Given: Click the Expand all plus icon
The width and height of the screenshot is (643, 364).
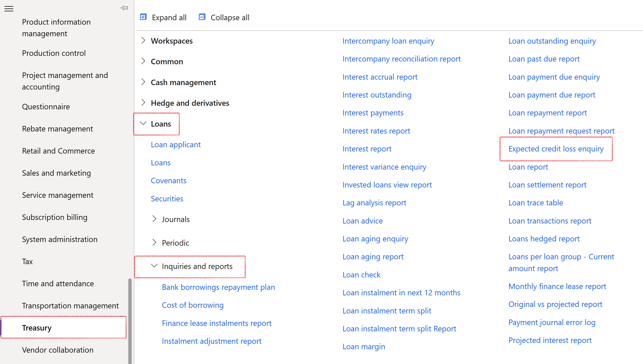Looking at the screenshot, I should point(143,17).
